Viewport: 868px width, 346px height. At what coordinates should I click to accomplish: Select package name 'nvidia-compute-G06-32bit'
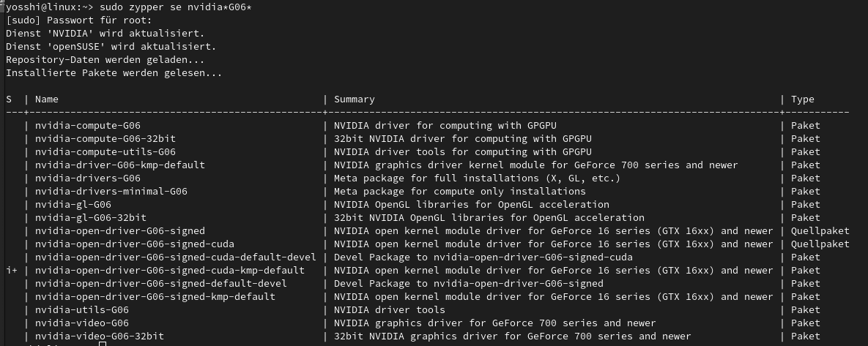point(105,139)
